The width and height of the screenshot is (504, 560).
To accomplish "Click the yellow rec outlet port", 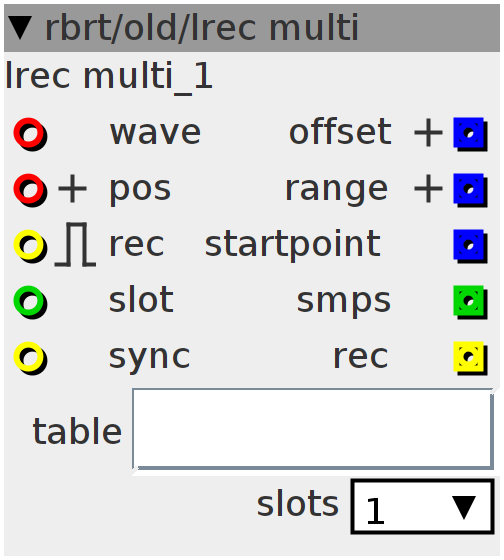I will pos(470,358).
